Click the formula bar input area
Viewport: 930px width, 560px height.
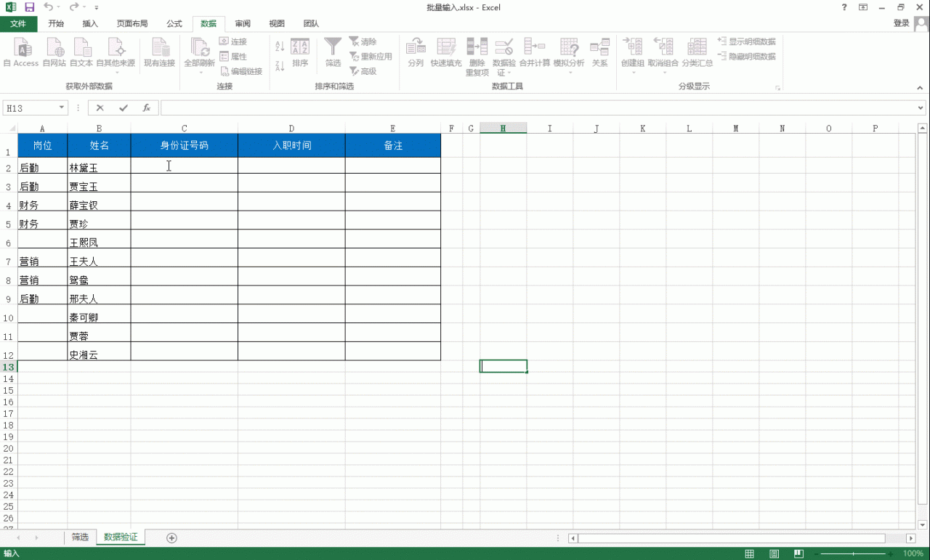(538, 108)
